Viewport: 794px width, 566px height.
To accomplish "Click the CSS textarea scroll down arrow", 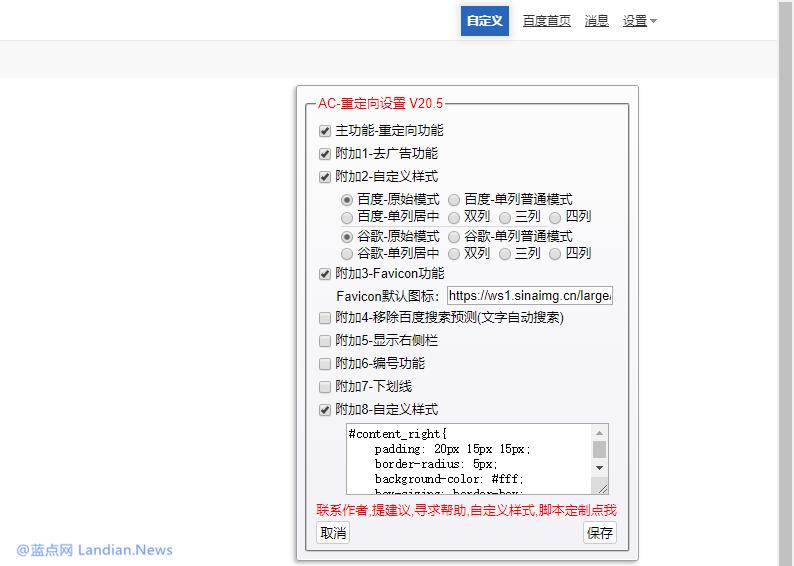I will point(600,467).
